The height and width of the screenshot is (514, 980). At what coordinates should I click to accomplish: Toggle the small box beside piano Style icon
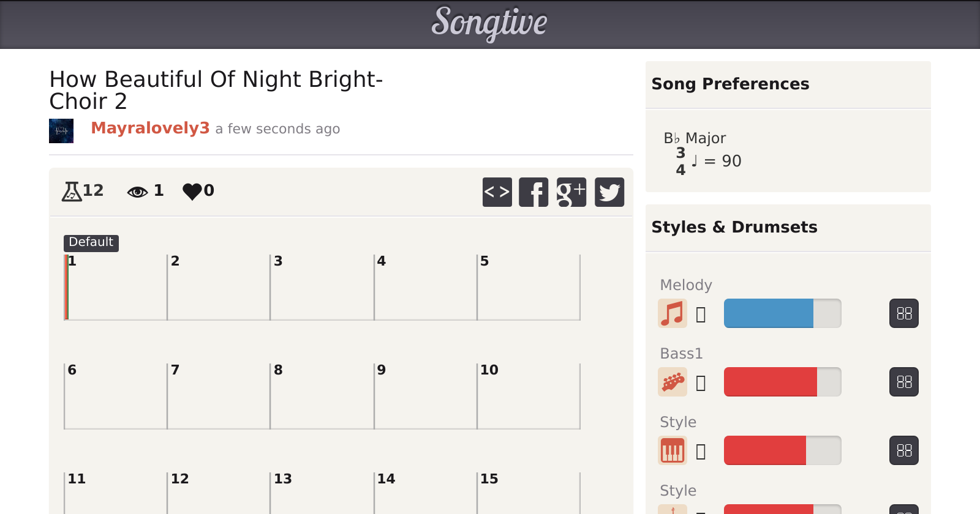click(701, 452)
